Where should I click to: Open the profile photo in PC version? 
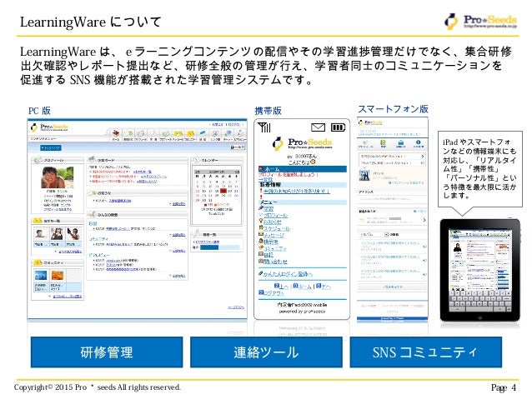(57, 177)
